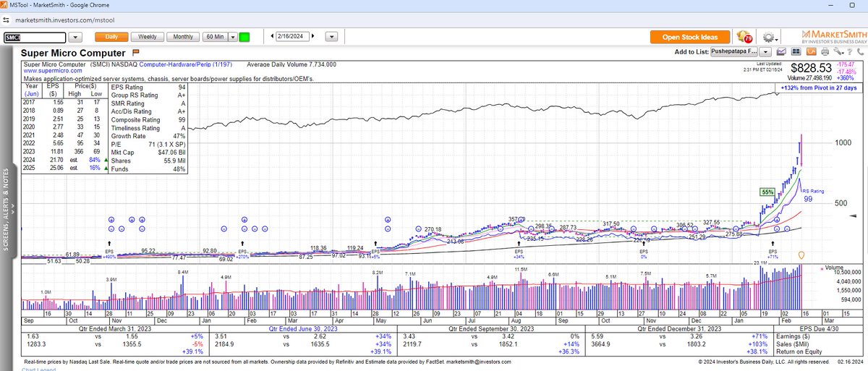Click the SMCI symbol input field
The width and height of the screenshot is (868, 371).
(35, 36)
